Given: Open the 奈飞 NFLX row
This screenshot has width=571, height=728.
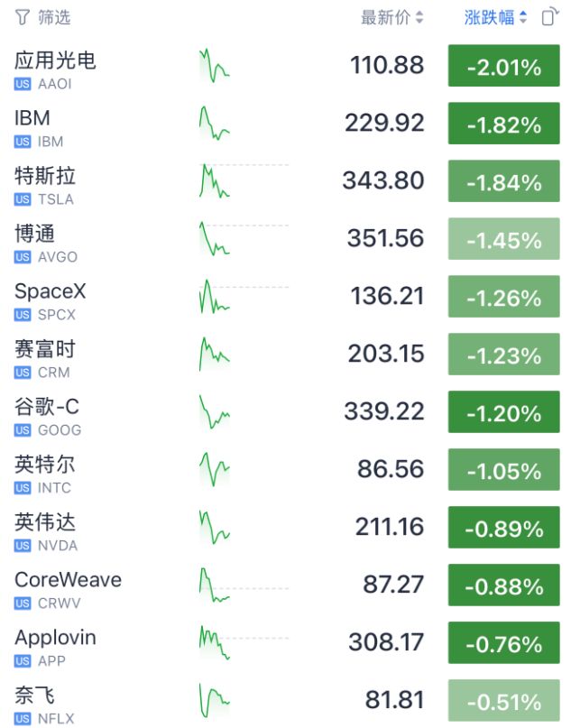Looking at the screenshot, I should coord(285,700).
